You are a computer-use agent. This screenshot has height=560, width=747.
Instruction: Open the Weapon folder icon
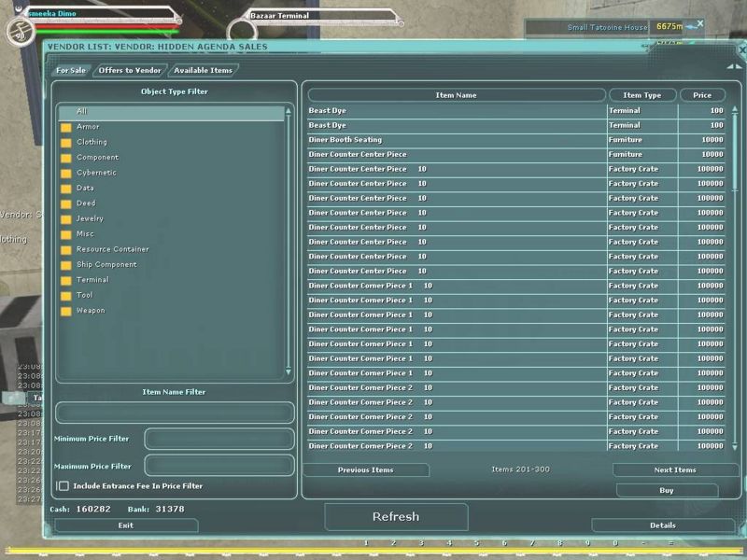point(66,311)
